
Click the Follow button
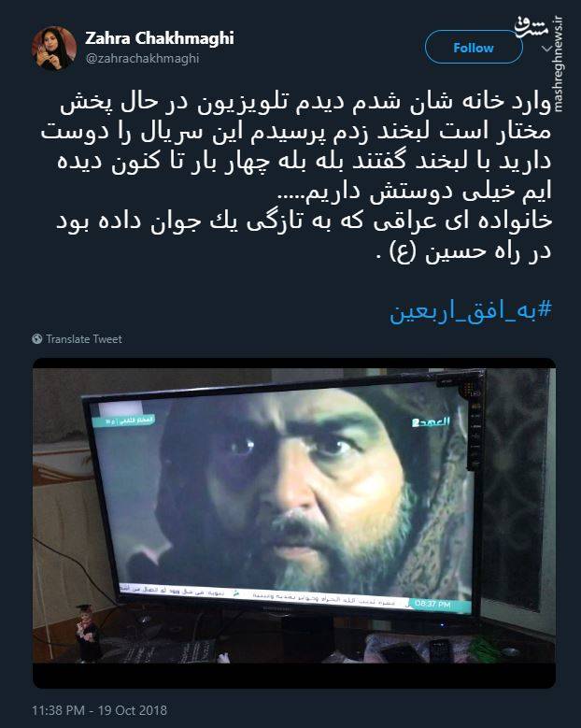pyautogui.click(x=474, y=47)
